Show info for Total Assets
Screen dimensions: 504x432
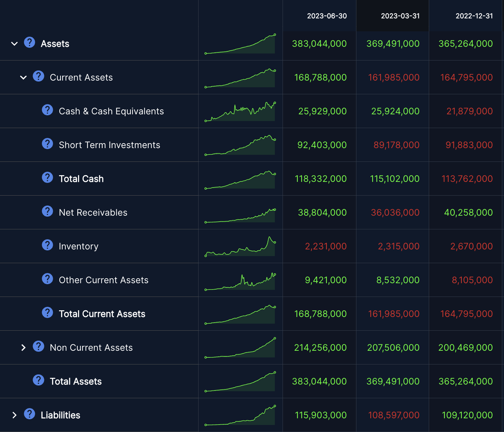[x=38, y=380]
